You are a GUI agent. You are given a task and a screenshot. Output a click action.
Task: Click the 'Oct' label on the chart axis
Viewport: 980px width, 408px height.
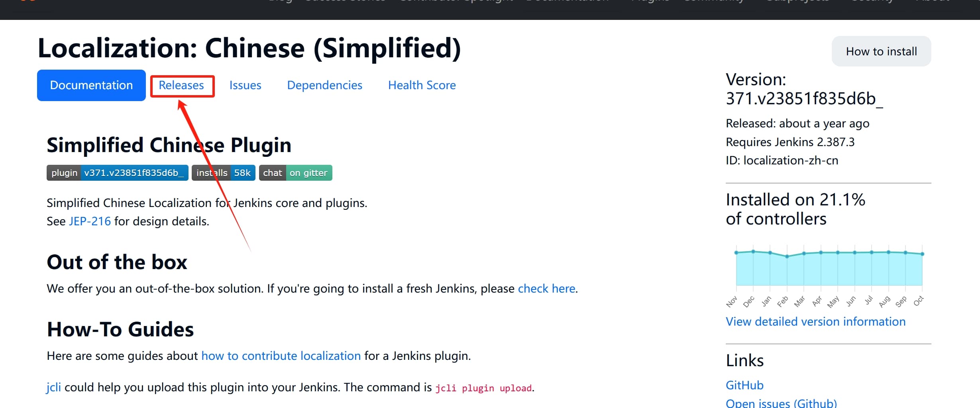[918, 301]
